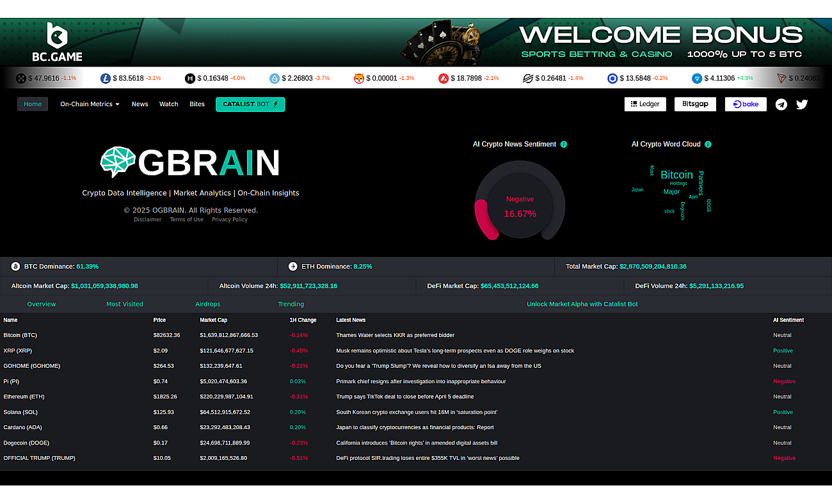Image resolution: width=832 pixels, height=504 pixels.
Task: Click the Toncoin ticker icon at $4.11306
Action: tap(697, 78)
